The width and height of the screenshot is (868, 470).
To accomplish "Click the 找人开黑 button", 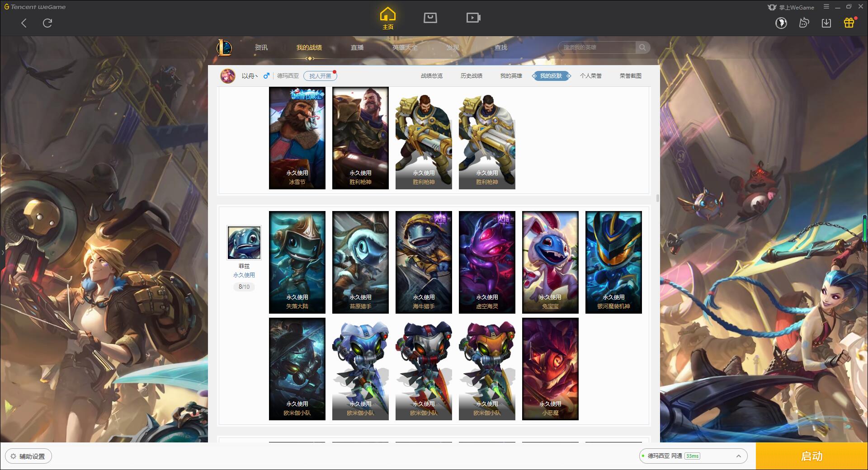I will click(x=320, y=76).
